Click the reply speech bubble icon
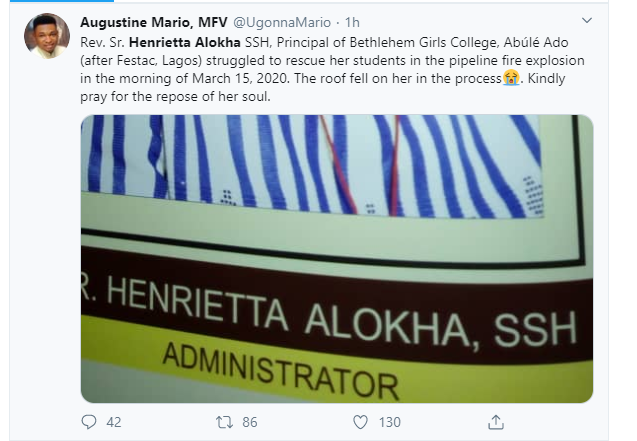This screenshot has height=441, width=637. click(x=89, y=422)
